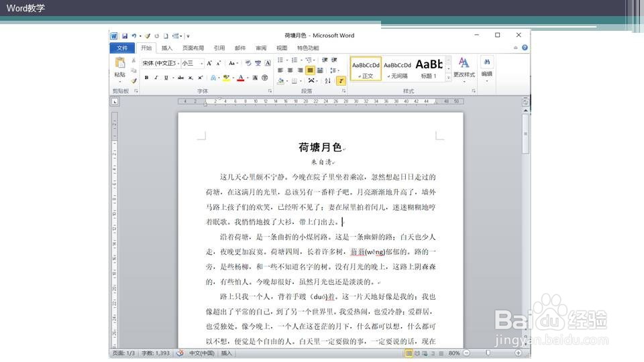Open the File (文件) tab
This screenshot has width=644, height=362.
(x=122, y=48)
